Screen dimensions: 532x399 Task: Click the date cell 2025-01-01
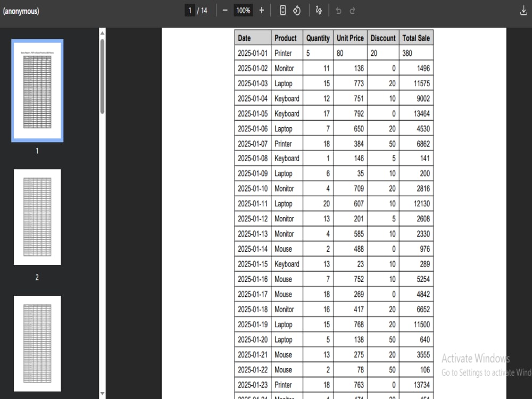pyautogui.click(x=253, y=53)
